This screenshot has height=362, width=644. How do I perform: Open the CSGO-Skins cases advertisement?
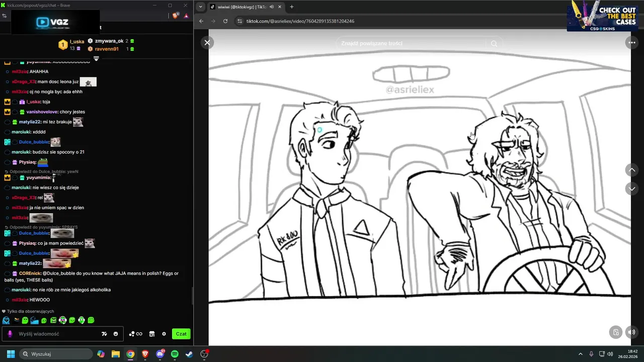click(x=602, y=16)
